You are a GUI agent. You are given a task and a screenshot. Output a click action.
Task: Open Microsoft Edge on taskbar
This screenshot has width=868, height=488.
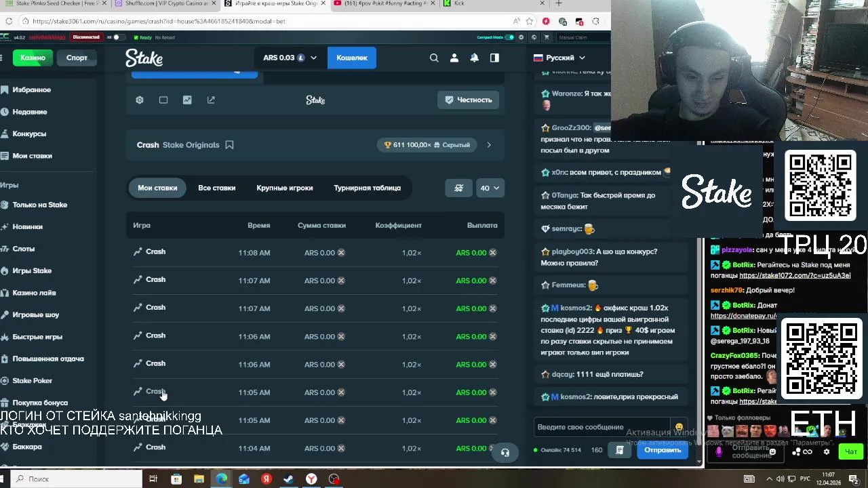click(222, 479)
